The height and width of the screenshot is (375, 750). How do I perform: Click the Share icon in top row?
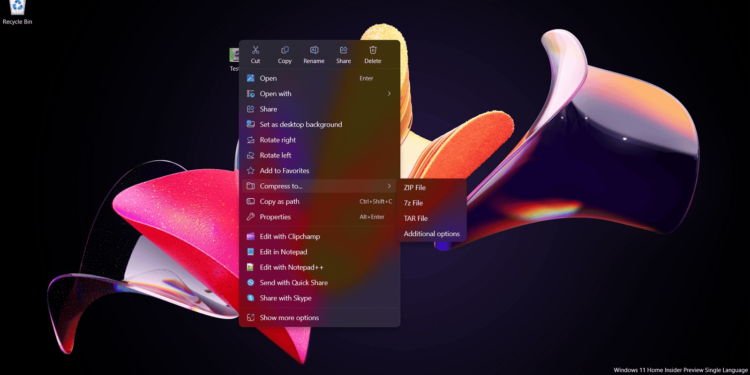tap(343, 50)
